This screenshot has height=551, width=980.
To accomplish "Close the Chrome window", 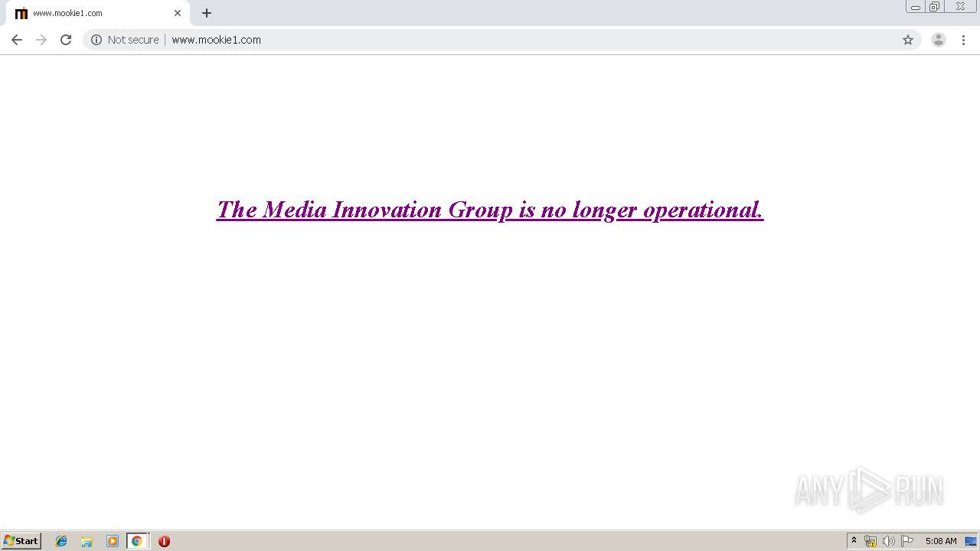I will pos(960,7).
